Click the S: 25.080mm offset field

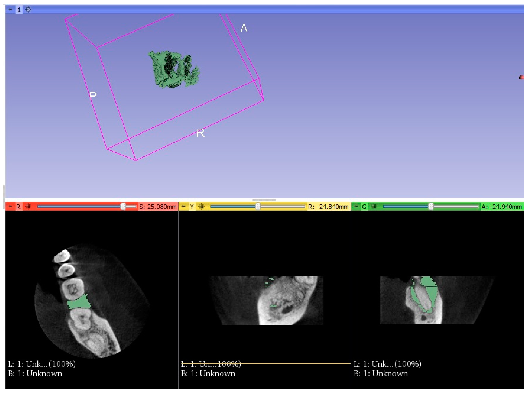click(x=158, y=207)
